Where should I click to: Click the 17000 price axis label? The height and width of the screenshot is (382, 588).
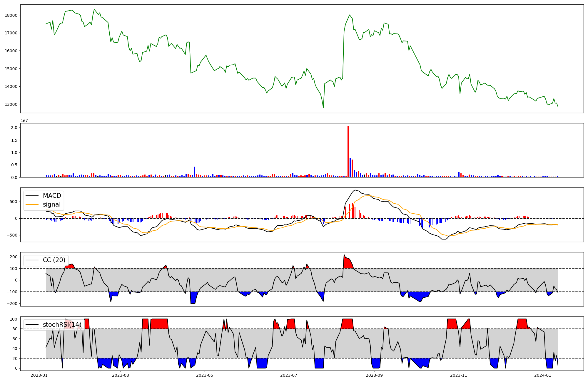pos(11,33)
